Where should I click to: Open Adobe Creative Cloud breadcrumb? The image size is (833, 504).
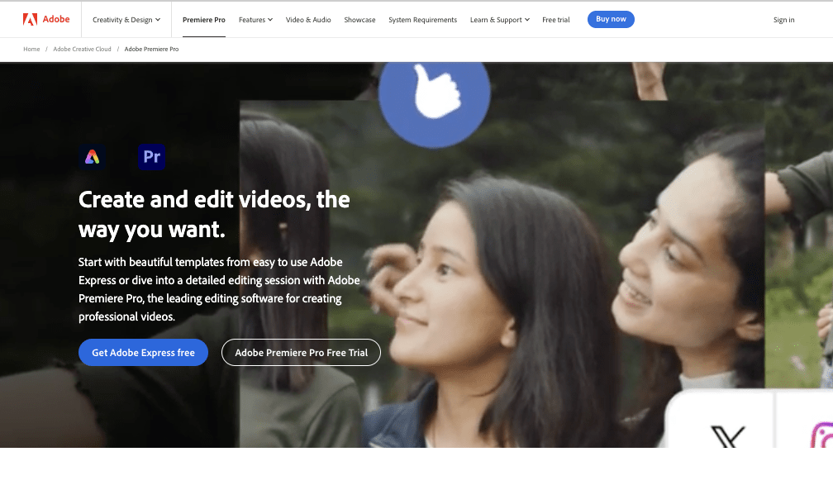tap(82, 49)
